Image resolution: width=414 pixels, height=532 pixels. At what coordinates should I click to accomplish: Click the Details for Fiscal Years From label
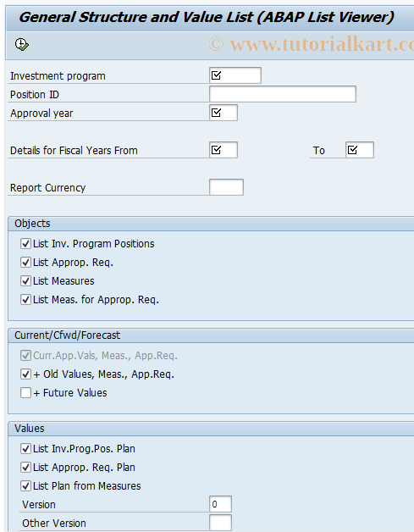(x=74, y=150)
